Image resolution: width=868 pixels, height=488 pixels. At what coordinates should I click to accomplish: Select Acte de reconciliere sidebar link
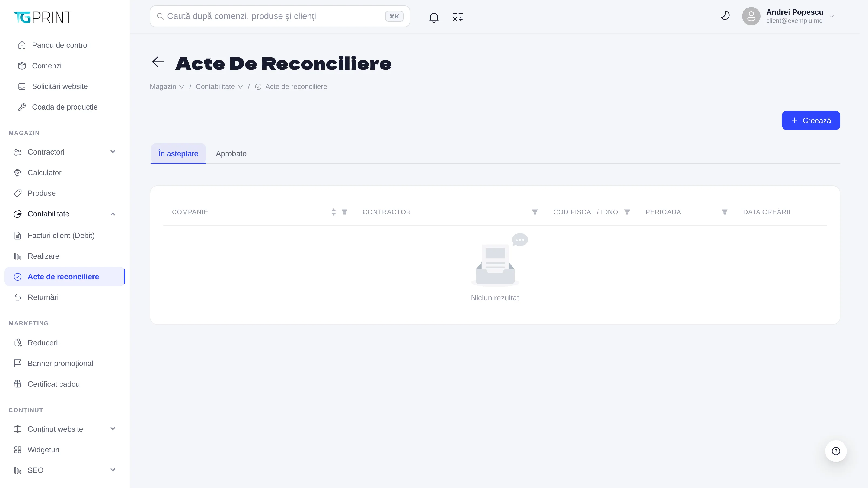point(65,277)
